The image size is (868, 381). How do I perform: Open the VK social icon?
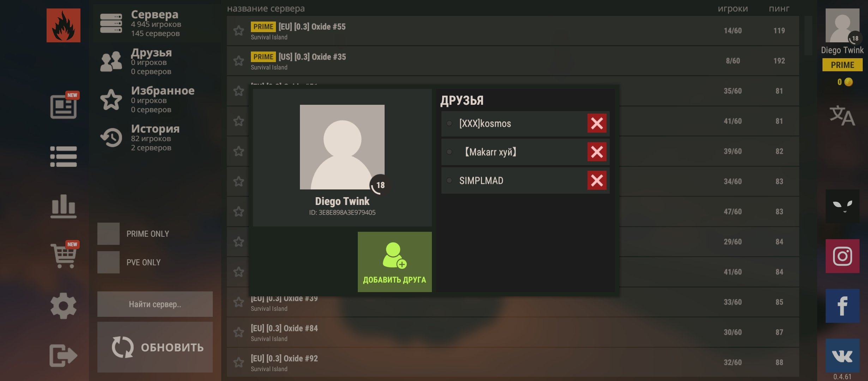point(842,355)
